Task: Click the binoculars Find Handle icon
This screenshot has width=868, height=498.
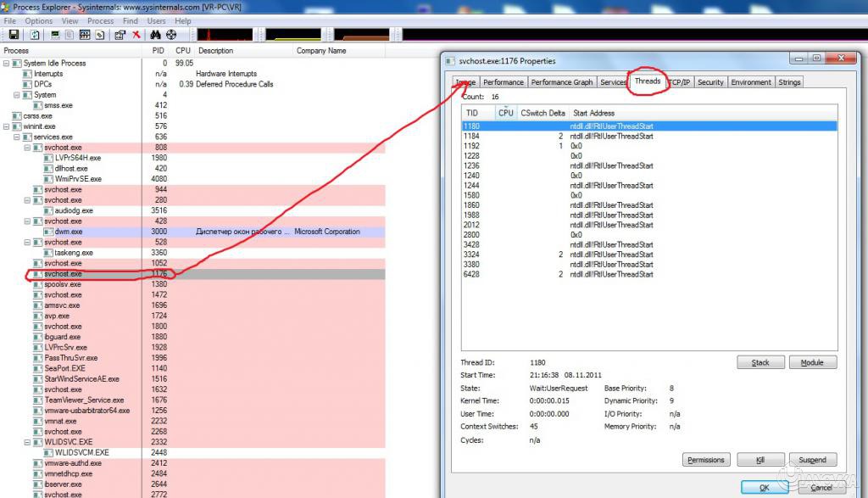Action: [x=156, y=35]
